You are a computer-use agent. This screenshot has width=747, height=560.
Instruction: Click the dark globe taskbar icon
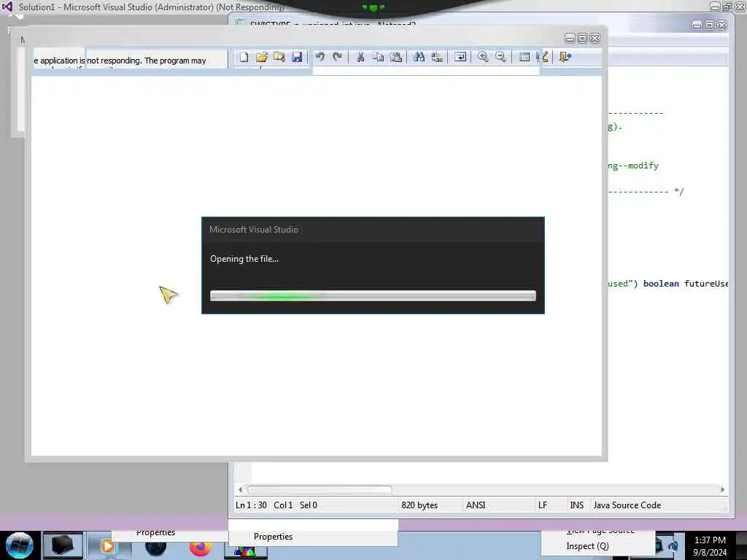[155, 548]
